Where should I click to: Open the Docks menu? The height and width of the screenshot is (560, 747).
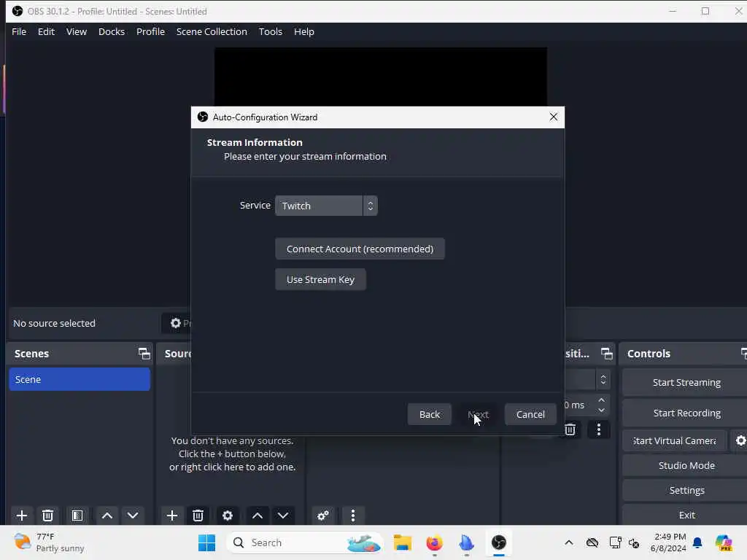coord(112,31)
